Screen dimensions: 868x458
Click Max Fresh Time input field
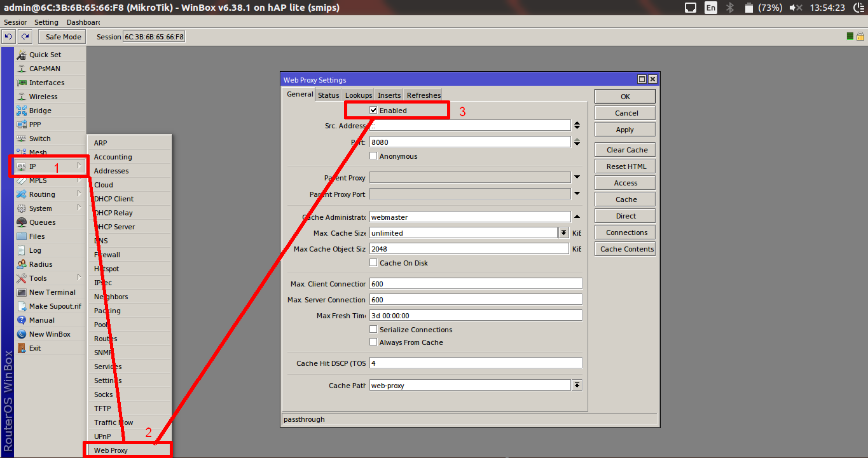tap(476, 315)
